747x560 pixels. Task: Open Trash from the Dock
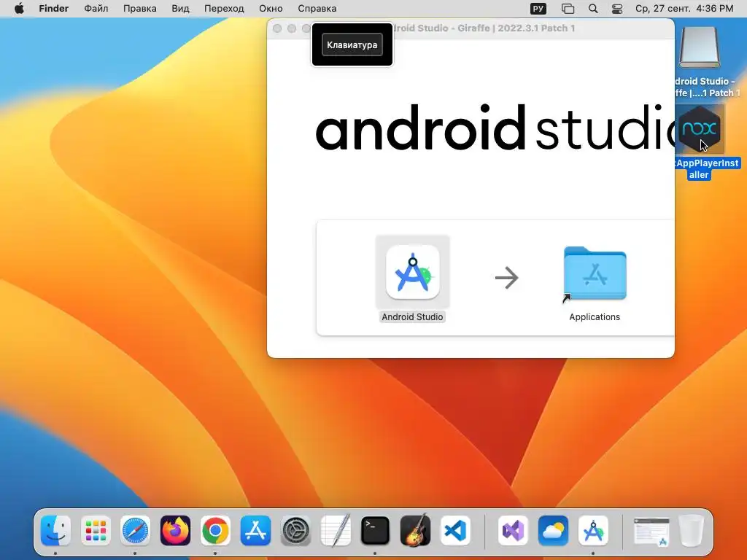click(692, 531)
